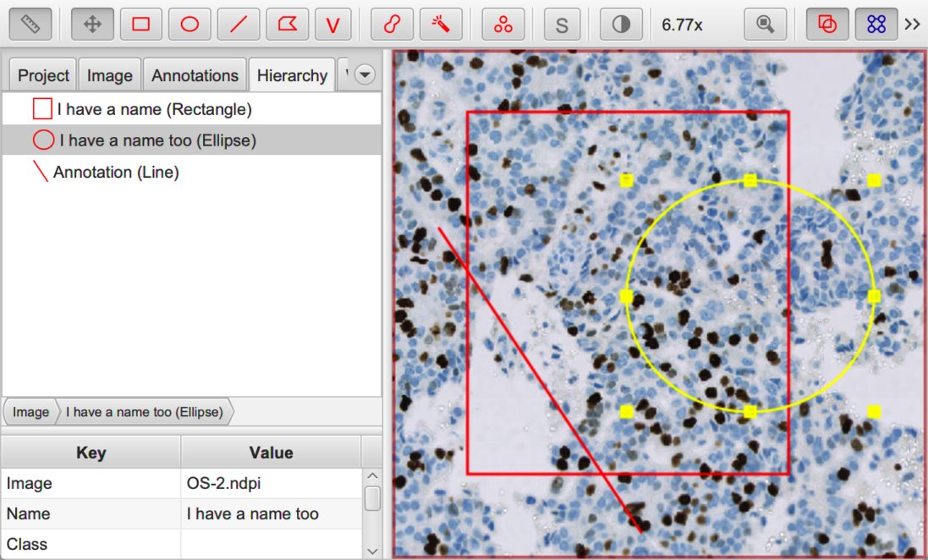Image resolution: width=928 pixels, height=560 pixels.
Task: Toggle selection mode with S button
Action: click(562, 25)
